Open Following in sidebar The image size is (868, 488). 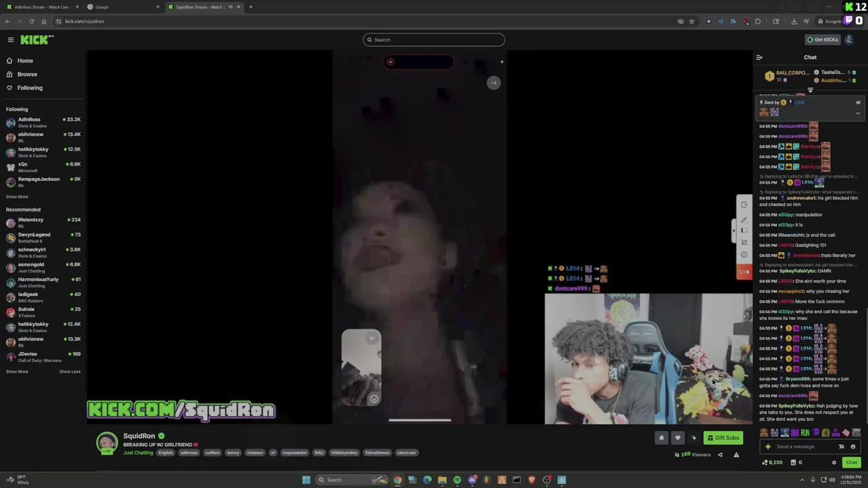[x=30, y=88]
